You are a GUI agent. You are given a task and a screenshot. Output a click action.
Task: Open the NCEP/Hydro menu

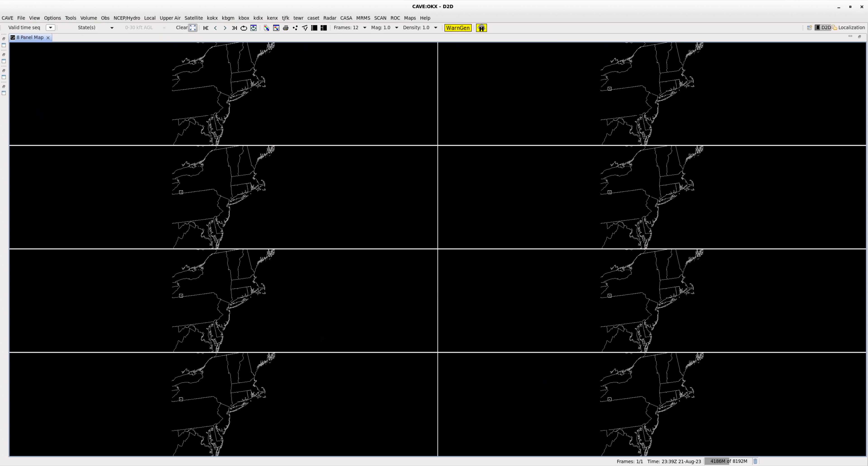pos(127,18)
